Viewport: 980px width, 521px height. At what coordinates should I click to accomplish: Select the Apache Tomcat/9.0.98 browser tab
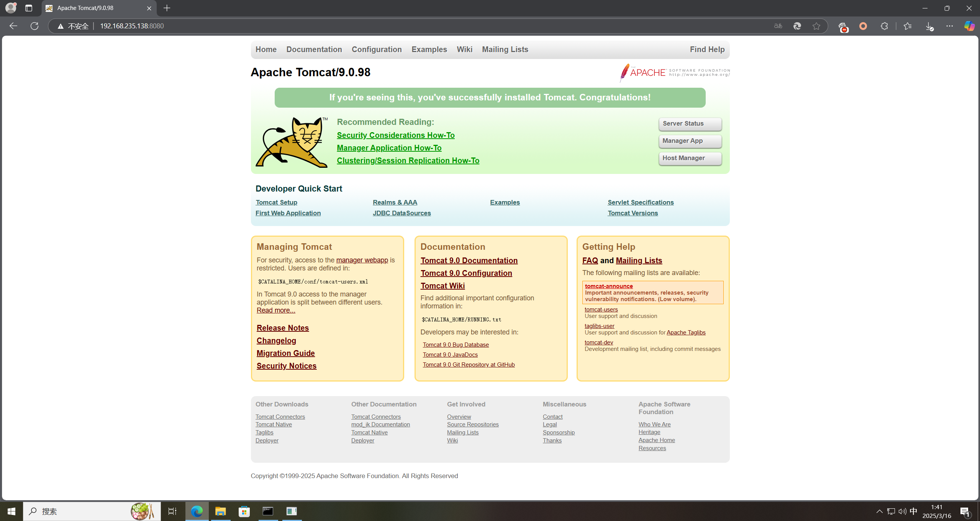(96, 8)
